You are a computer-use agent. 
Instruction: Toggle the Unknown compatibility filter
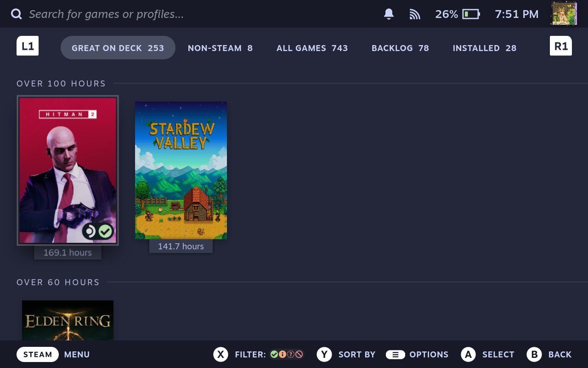click(291, 354)
